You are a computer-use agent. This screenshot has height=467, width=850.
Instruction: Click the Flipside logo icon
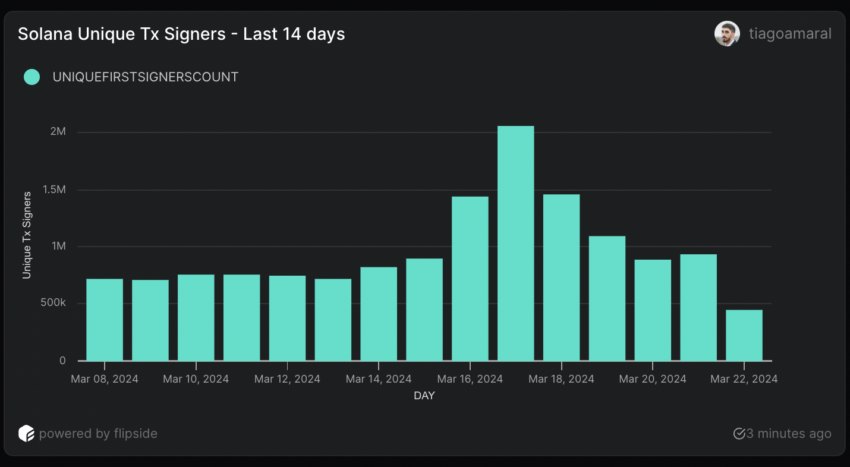27,433
